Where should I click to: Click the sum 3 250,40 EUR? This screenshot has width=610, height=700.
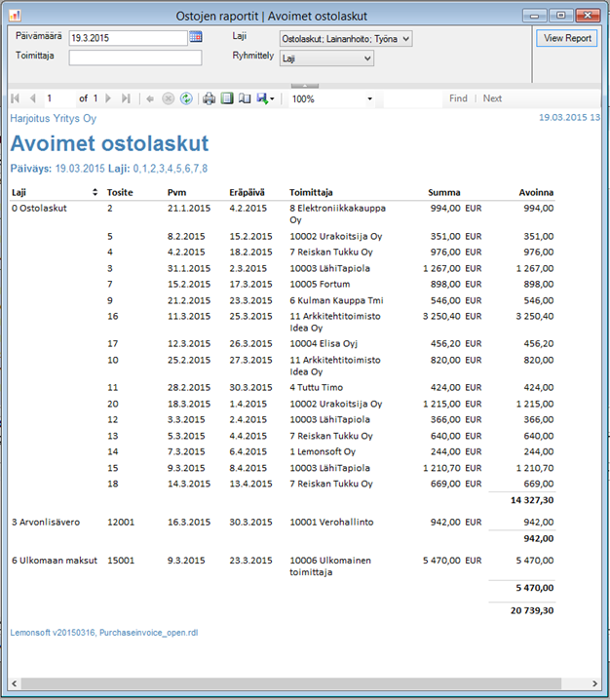pos(452,316)
